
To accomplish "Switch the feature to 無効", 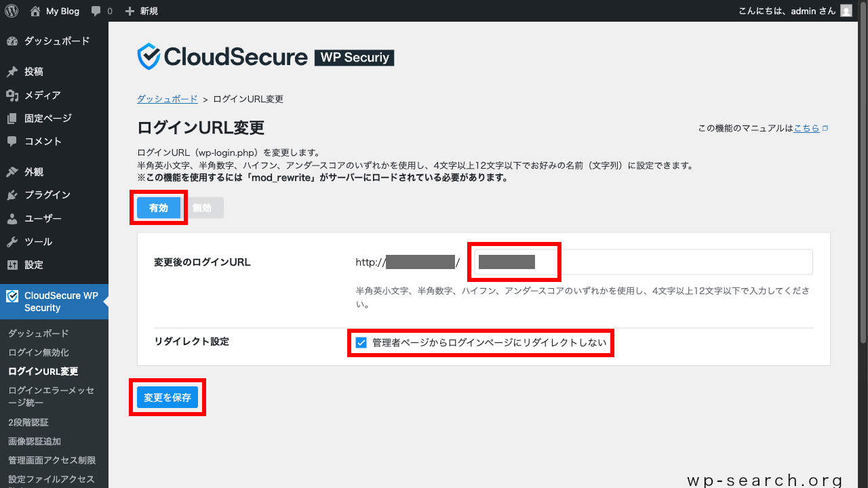I will click(x=204, y=207).
